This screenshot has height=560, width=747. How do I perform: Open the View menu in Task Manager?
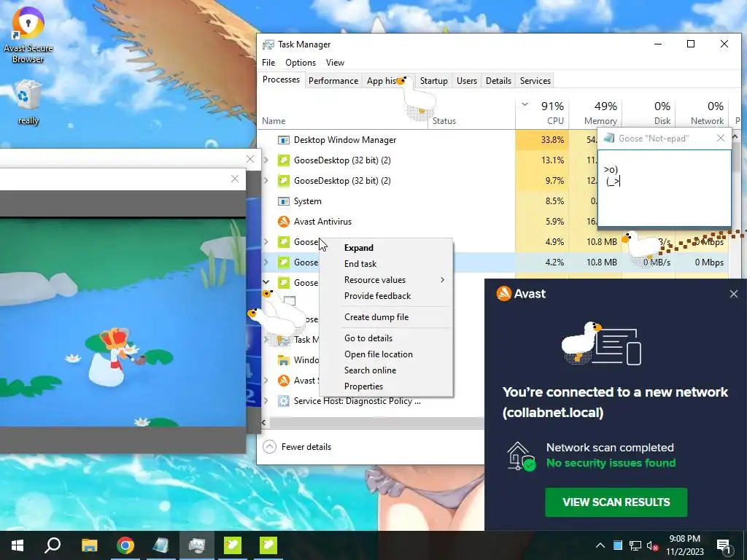pyautogui.click(x=335, y=63)
